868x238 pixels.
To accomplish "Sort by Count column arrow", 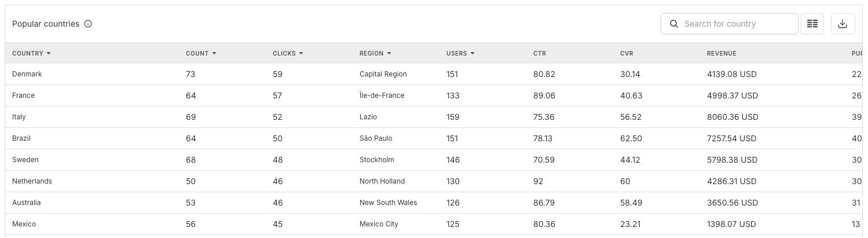I will pyautogui.click(x=214, y=53).
